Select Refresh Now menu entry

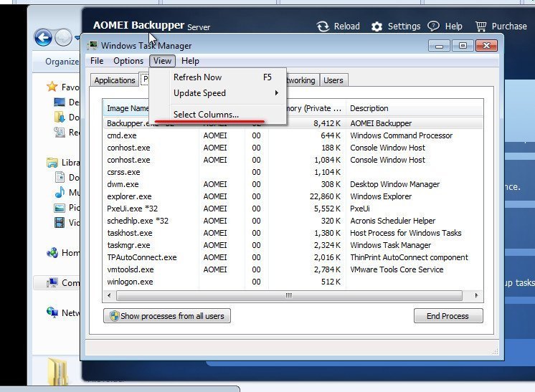(x=198, y=77)
